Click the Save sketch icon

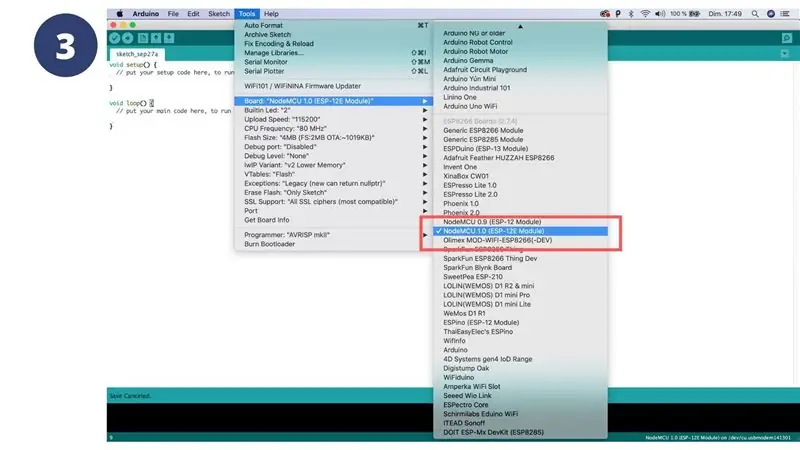pos(169,38)
